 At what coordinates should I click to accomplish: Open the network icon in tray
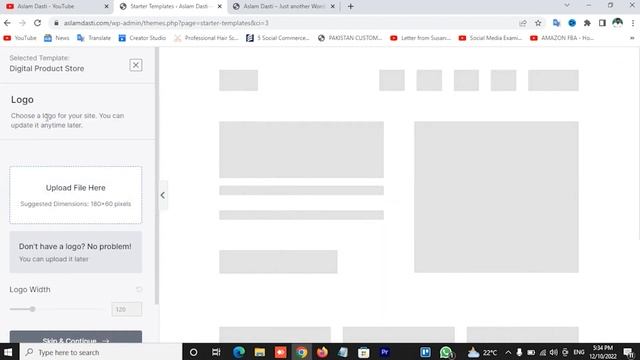click(x=542, y=352)
